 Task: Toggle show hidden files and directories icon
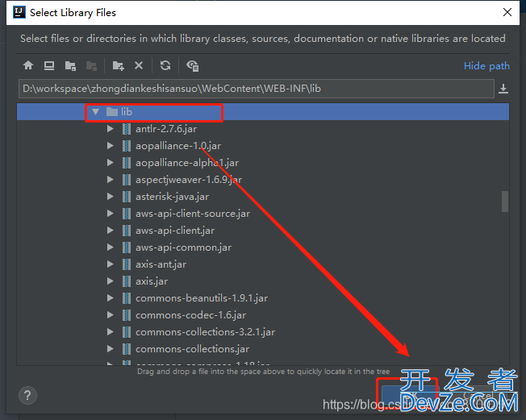(x=193, y=65)
